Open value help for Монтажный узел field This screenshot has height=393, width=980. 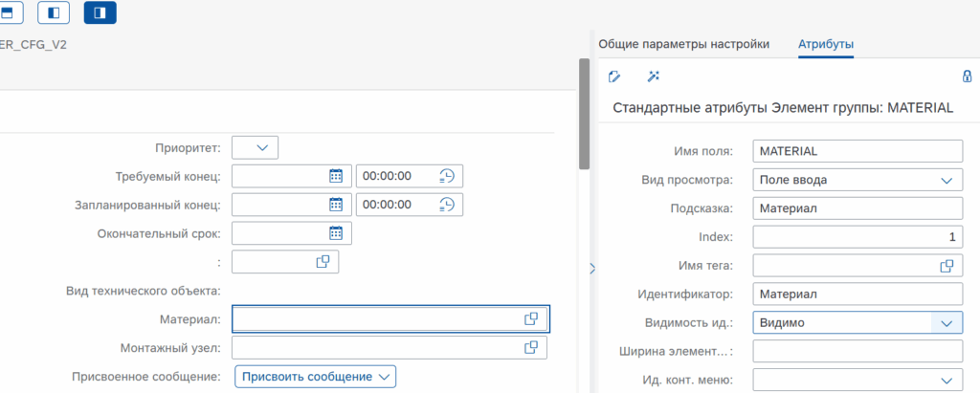530,348
